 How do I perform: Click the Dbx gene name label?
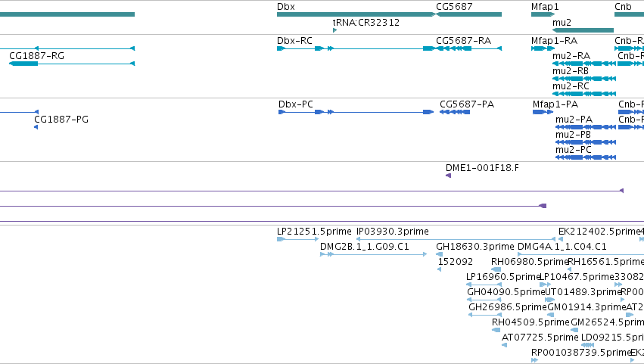coord(286,7)
